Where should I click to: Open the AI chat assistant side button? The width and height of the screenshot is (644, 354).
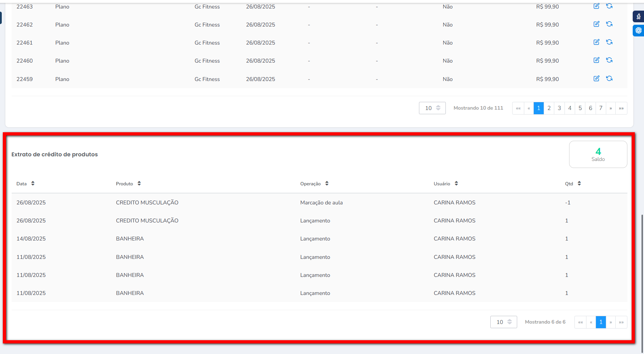[x=638, y=30]
